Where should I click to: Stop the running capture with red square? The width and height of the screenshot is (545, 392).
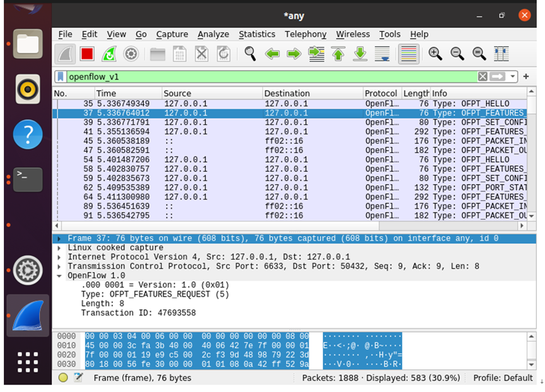87,54
